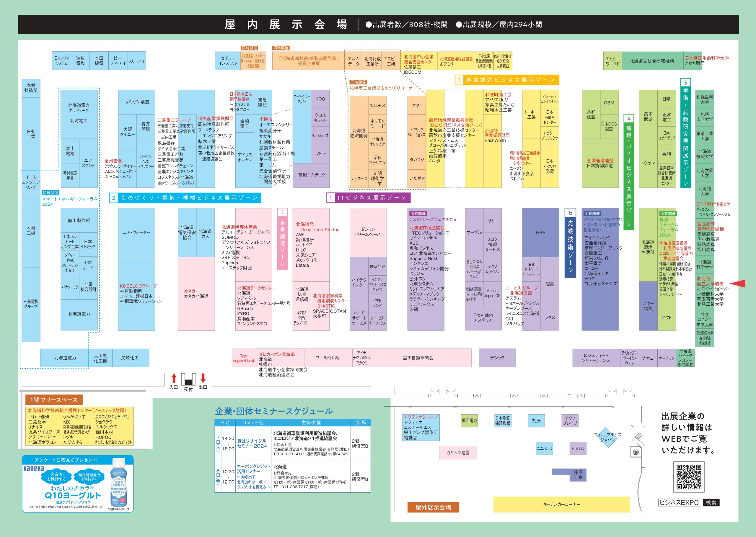Click the 資源リサイクルセミナー2024 seminar title
Screen dimensions: 756x537
[252, 443]
